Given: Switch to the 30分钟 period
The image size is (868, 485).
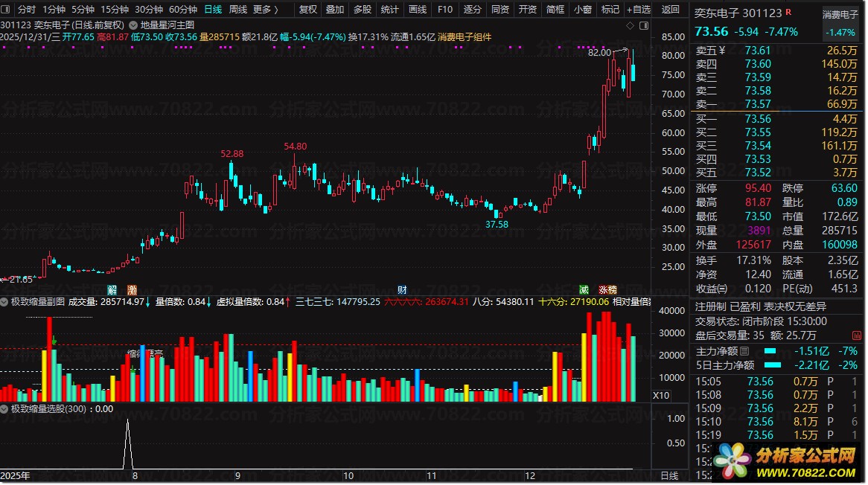Looking at the screenshot, I should (149, 10).
